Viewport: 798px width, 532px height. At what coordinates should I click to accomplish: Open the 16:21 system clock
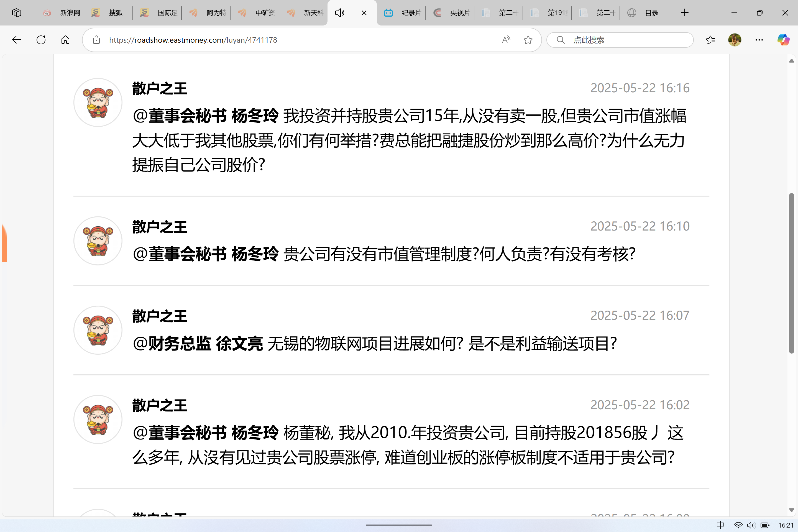coord(786,525)
